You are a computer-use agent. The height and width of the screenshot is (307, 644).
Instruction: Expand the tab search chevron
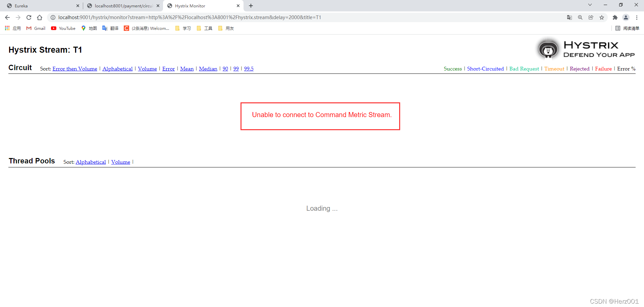(x=590, y=5)
